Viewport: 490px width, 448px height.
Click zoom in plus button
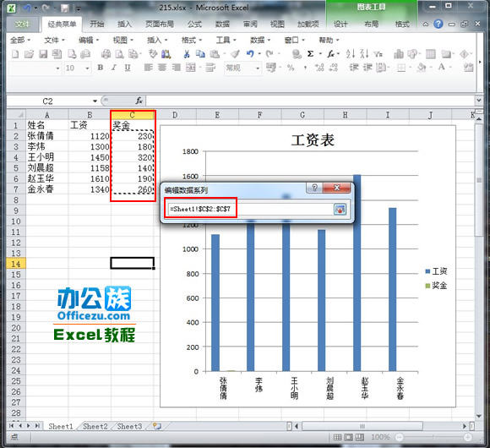coord(467,437)
